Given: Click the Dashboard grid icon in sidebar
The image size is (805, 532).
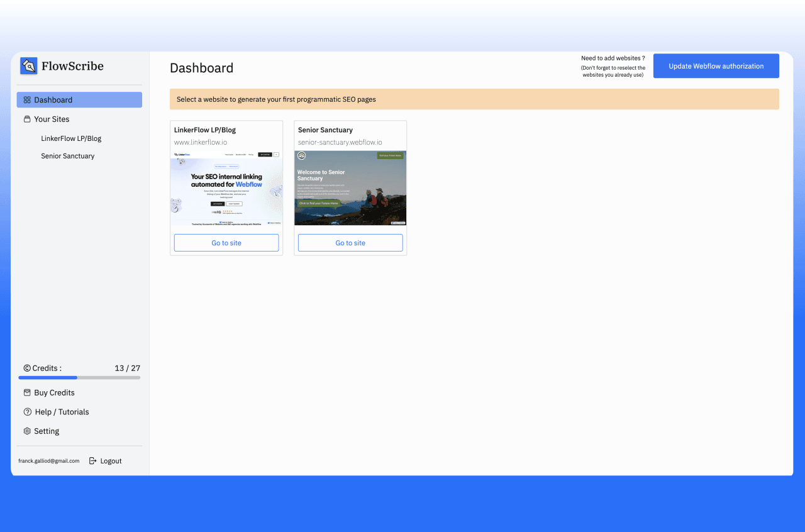Looking at the screenshot, I should click(27, 100).
